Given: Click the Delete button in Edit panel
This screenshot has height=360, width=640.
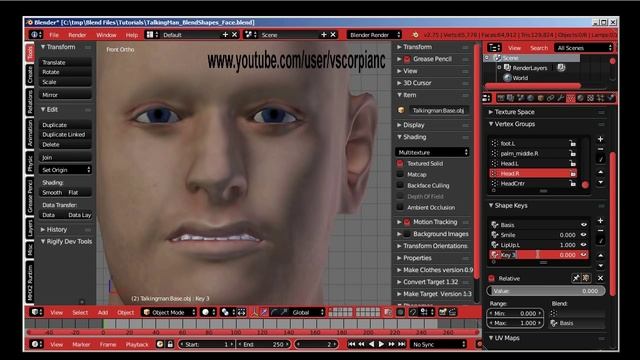Looking at the screenshot, I should click(x=65, y=144).
